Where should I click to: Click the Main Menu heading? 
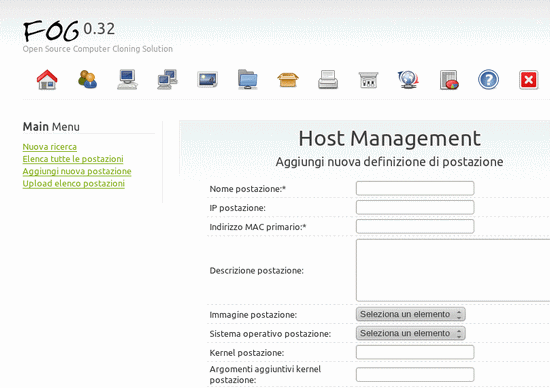click(x=51, y=127)
